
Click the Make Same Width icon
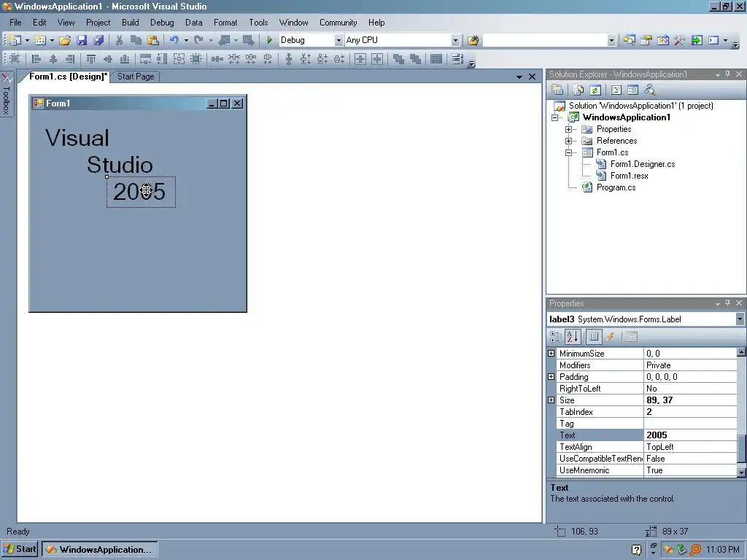[x=145, y=59]
